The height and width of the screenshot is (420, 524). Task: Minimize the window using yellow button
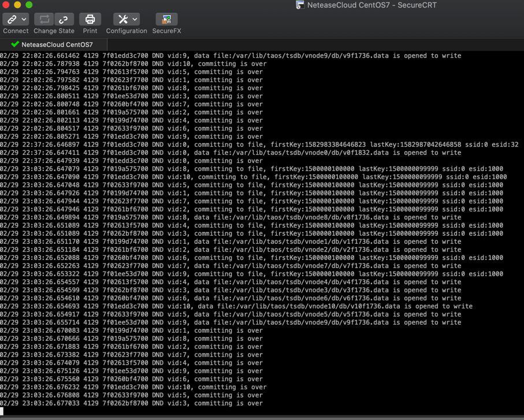click(17, 5)
